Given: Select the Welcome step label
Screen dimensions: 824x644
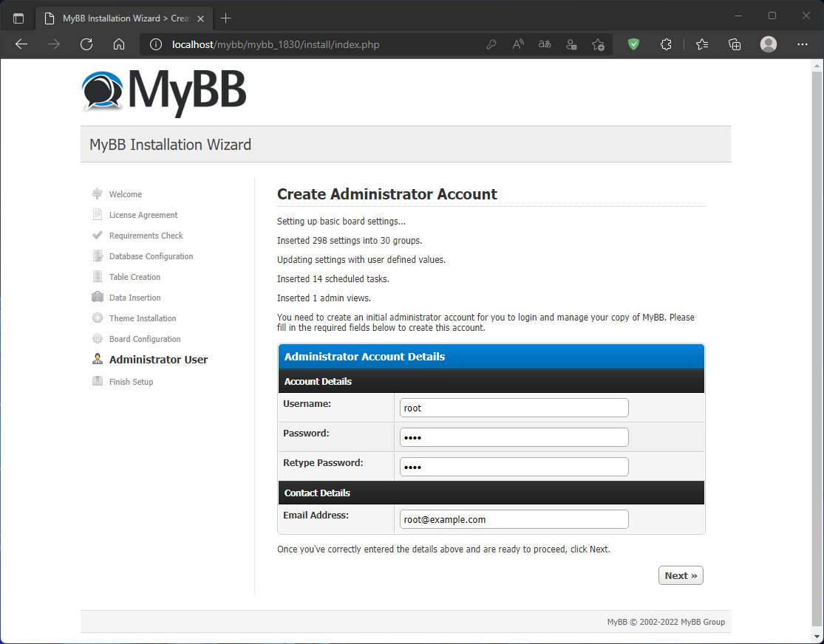Looking at the screenshot, I should (126, 194).
